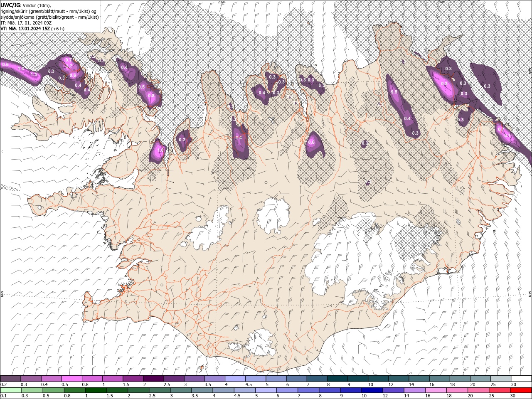Click the 'rigning/skúrir (grænt/blátt/rautt - mm/1klst) og' line
This screenshot has height=399, width=532.
tap(48, 11)
